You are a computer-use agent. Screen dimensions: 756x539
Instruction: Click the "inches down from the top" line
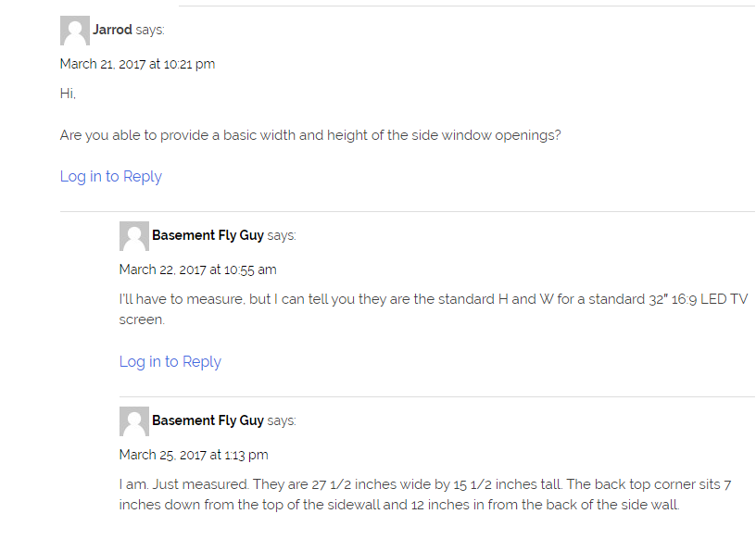(x=399, y=505)
